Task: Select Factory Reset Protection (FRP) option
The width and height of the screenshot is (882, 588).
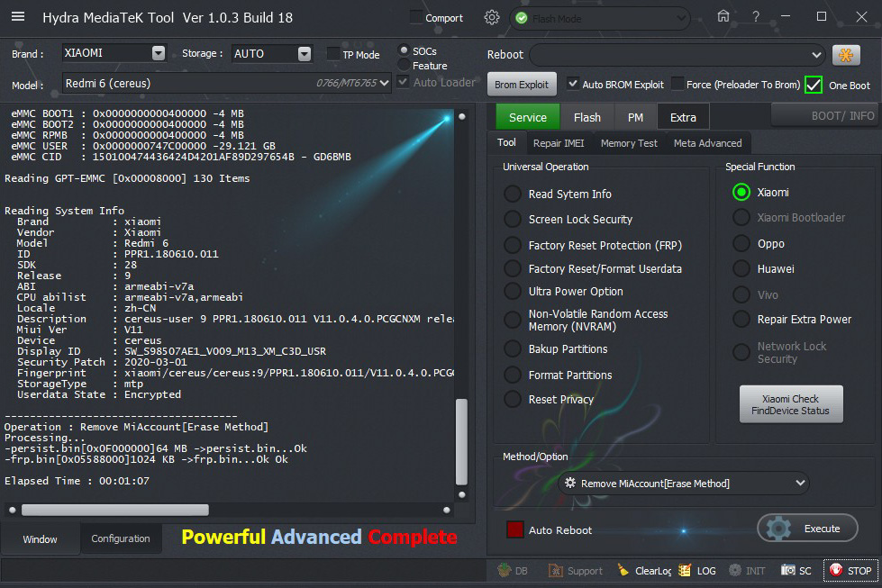Action: [x=512, y=245]
